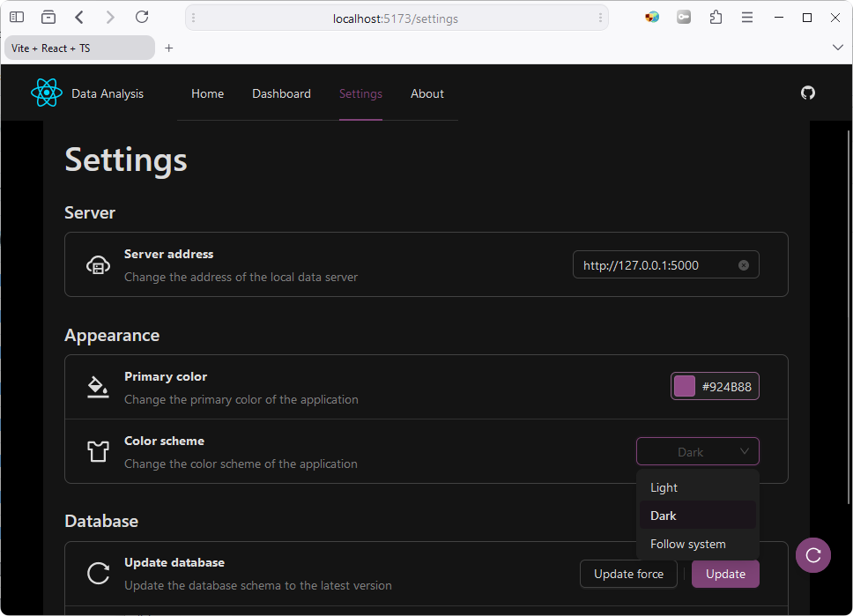Click the update database refresh icon

tap(99, 574)
